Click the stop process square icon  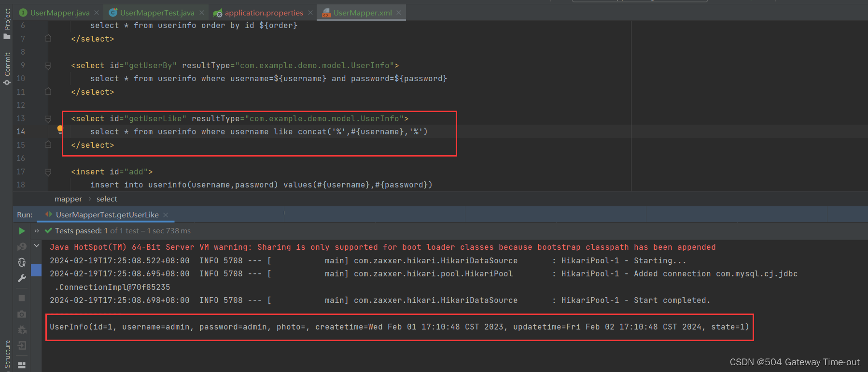pyautogui.click(x=22, y=298)
